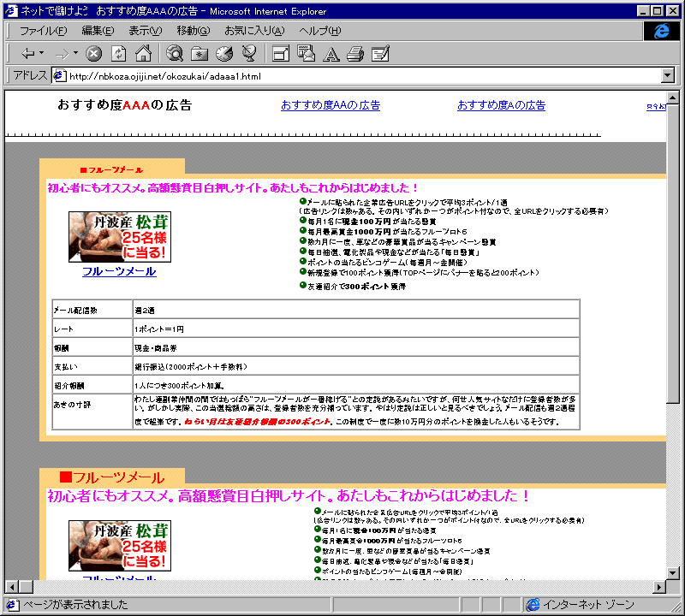Screen dimensions: 685x616
Task: Click the title bar Internet Explorer document icon
Action: click(x=11, y=11)
